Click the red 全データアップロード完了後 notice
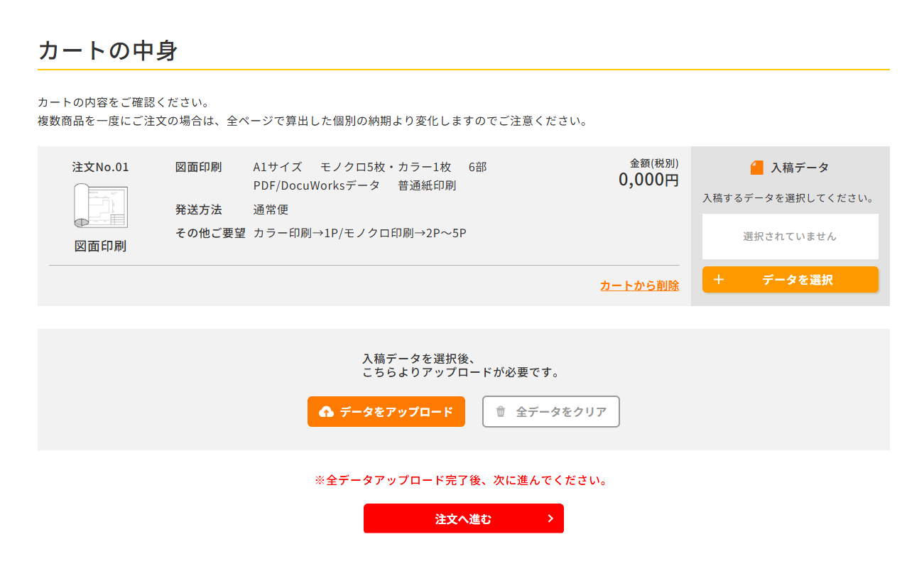 (462, 481)
